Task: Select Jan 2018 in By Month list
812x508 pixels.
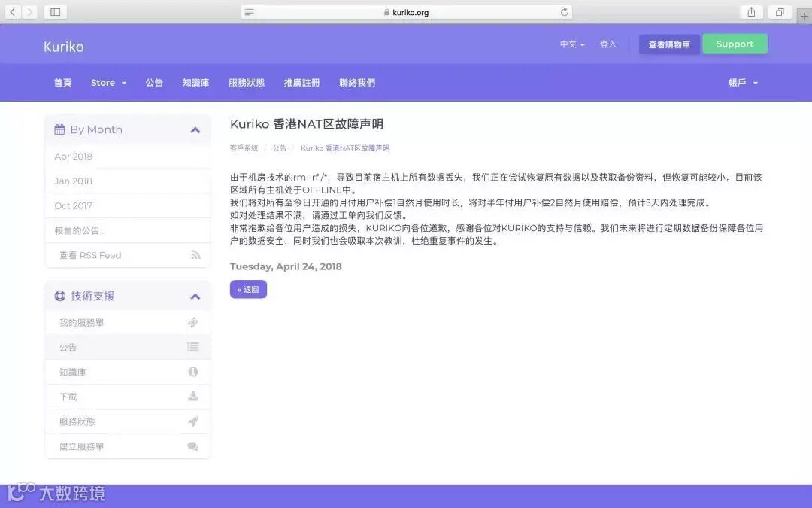Action: pos(128,181)
